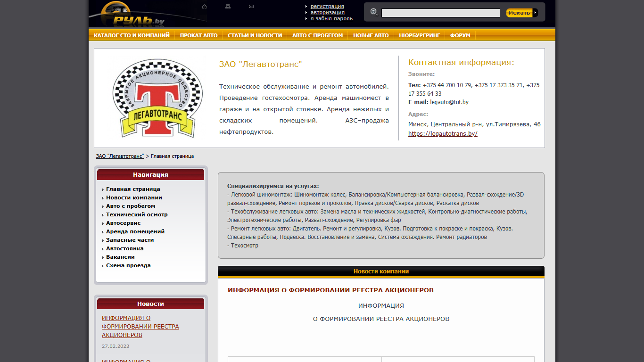Viewport: 644px width, 362px height.
Task: Follow the регистрация link
Action: click(x=327, y=6)
